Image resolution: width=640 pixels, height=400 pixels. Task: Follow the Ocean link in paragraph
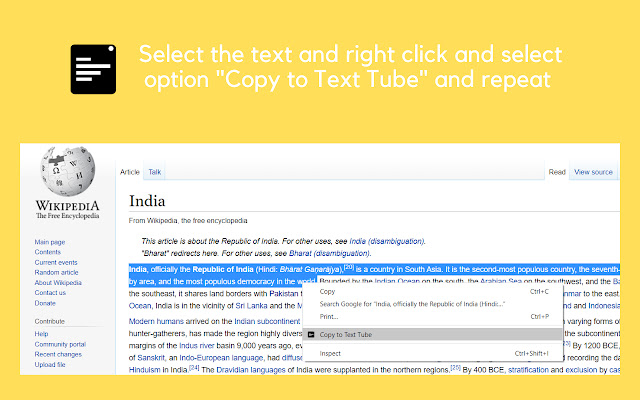[140, 306]
